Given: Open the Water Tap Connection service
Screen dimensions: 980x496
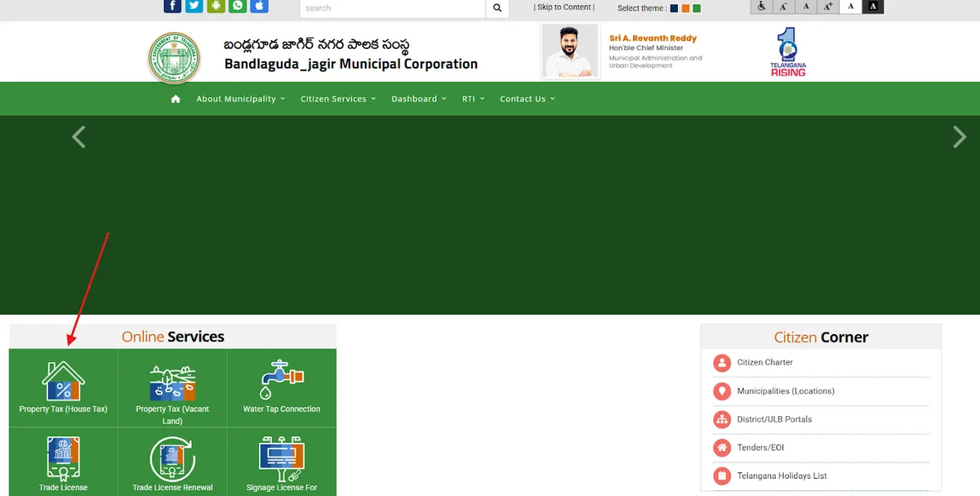Looking at the screenshot, I should point(281,384).
